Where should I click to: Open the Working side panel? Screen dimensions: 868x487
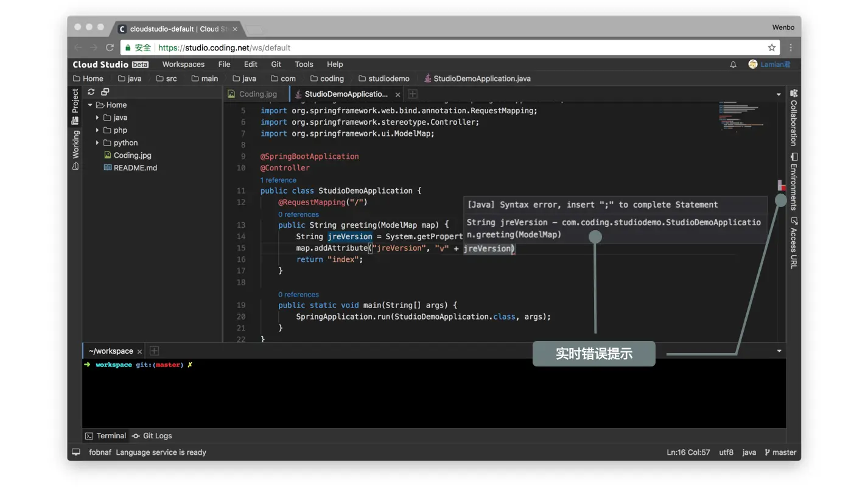(75, 150)
